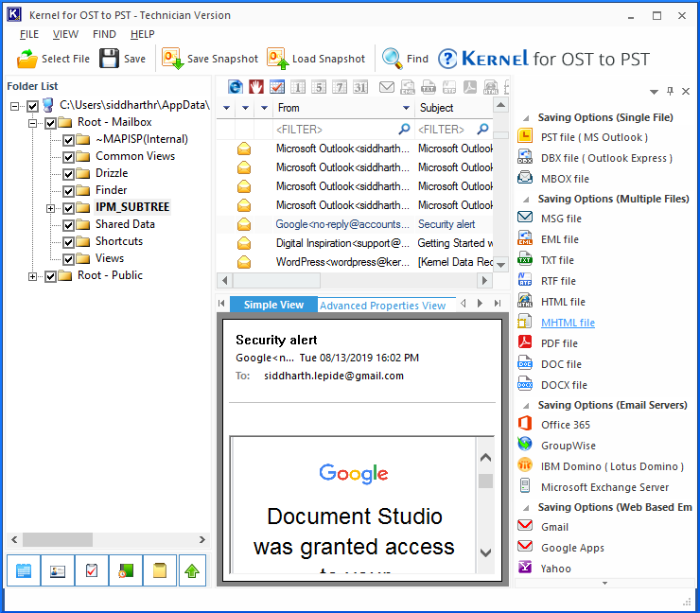
Task: Click the pin icon on the saving options pane
Action: click(x=670, y=91)
